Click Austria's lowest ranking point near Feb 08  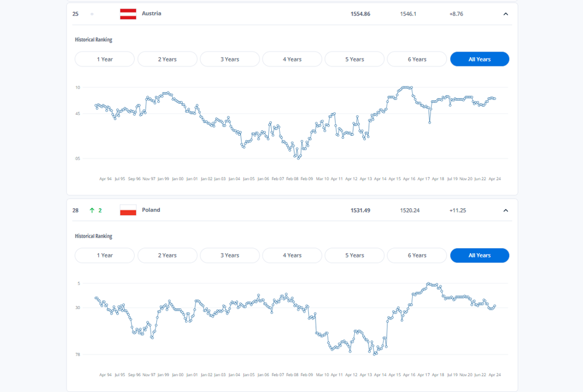[x=298, y=159]
